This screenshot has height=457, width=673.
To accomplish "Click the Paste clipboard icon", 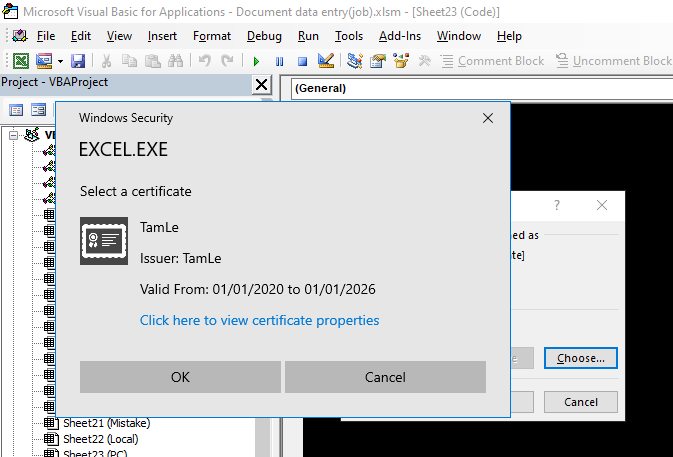I will pos(152,61).
